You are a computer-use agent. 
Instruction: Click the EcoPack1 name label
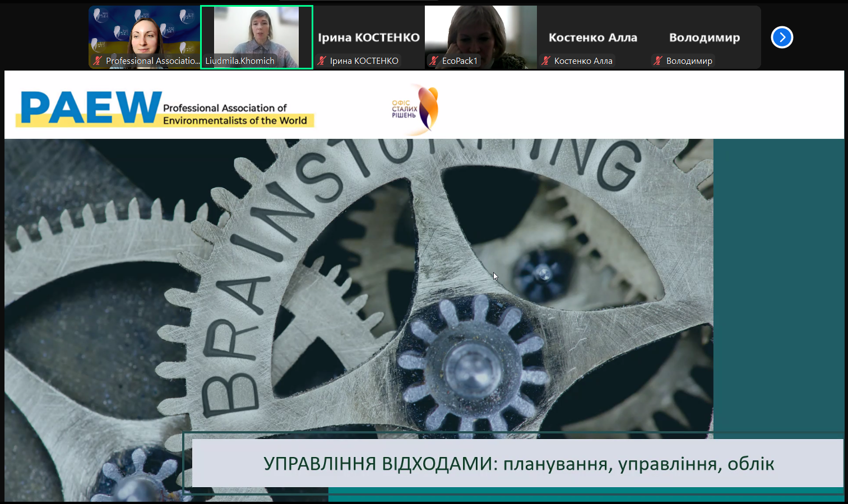(460, 60)
